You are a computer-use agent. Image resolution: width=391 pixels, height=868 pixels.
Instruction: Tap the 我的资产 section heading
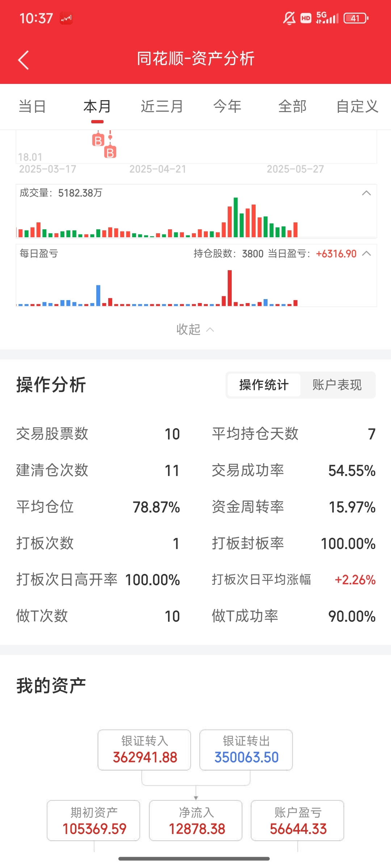(51, 685)
